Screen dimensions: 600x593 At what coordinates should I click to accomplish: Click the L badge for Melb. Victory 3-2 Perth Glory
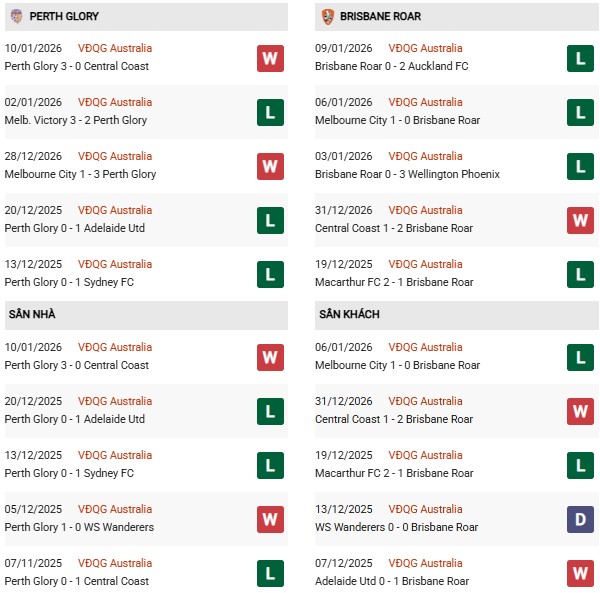point(270,112)
